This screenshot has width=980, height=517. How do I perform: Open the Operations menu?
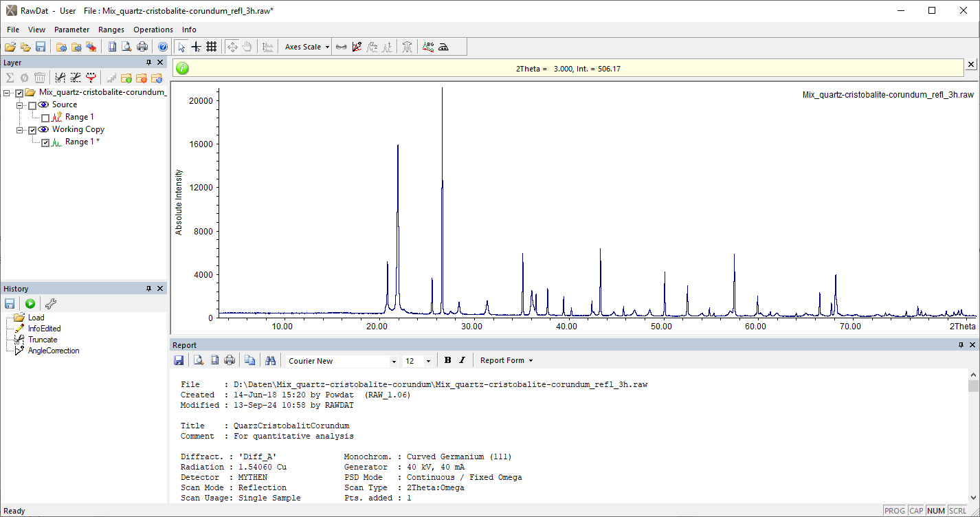pyautogui.click(x=153, y=30)
